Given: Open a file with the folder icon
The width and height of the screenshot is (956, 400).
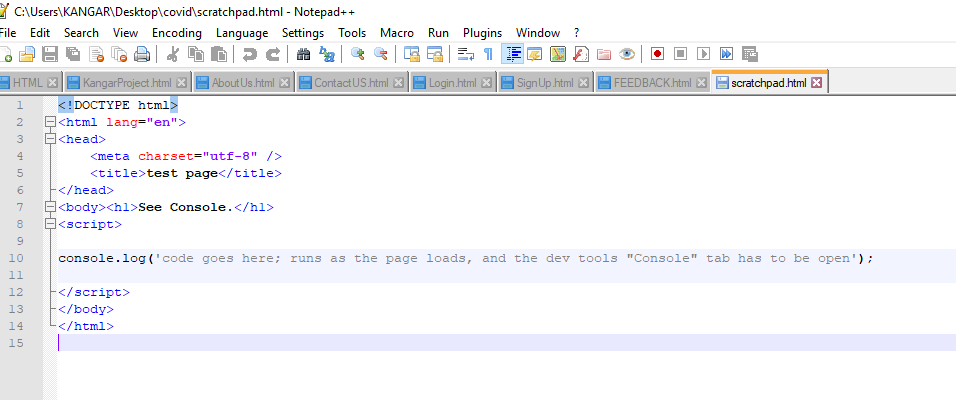Looking at the screenshot, I should click(x=27, y=54).
